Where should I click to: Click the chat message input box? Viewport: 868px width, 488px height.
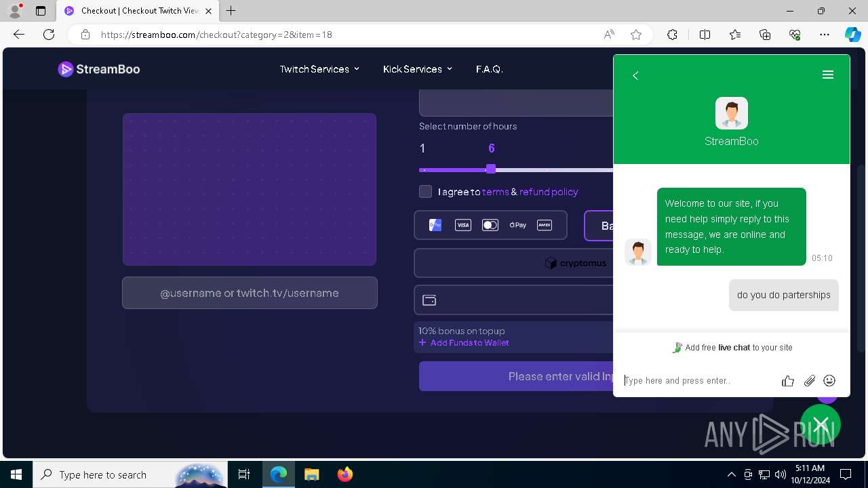point(698,381)
